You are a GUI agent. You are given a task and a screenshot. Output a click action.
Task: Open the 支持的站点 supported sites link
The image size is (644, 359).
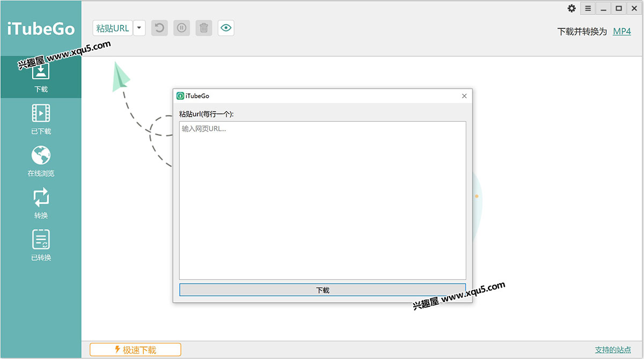[613, 350]
